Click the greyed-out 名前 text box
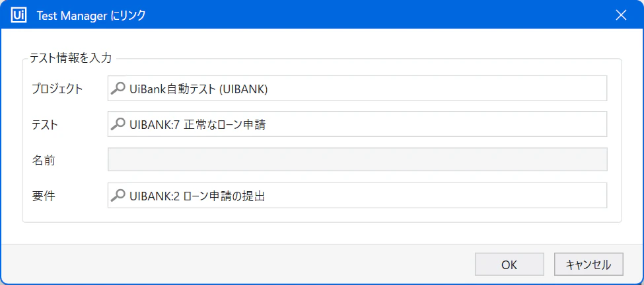 click(357, 159)
